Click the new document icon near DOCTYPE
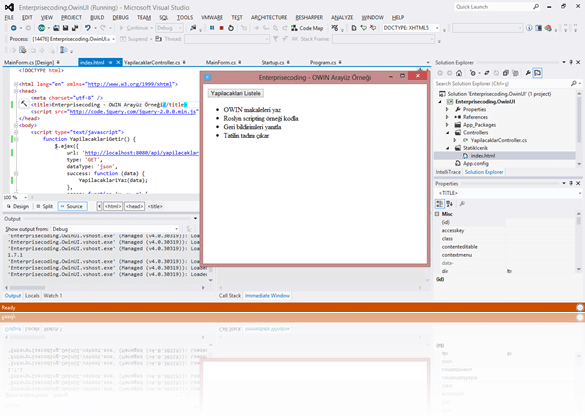This screenshot has width=585, height=416. click(x=354, y=28)
